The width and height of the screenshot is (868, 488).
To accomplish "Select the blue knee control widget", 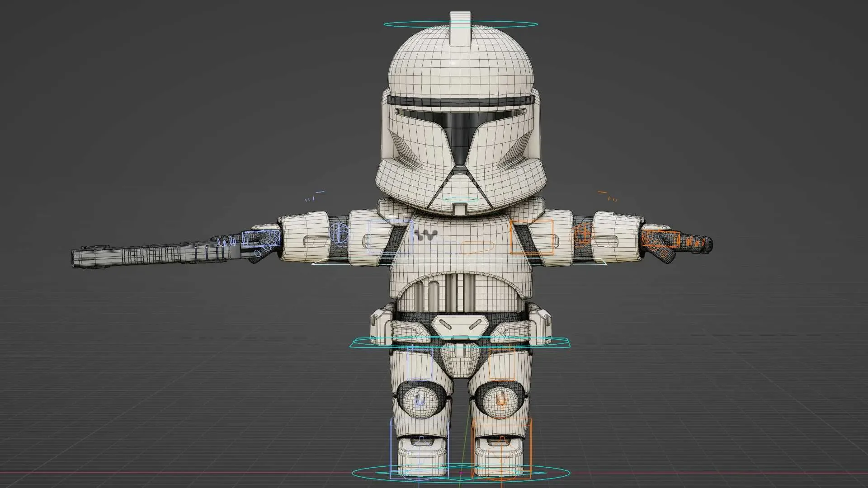I will coord(420,398).
